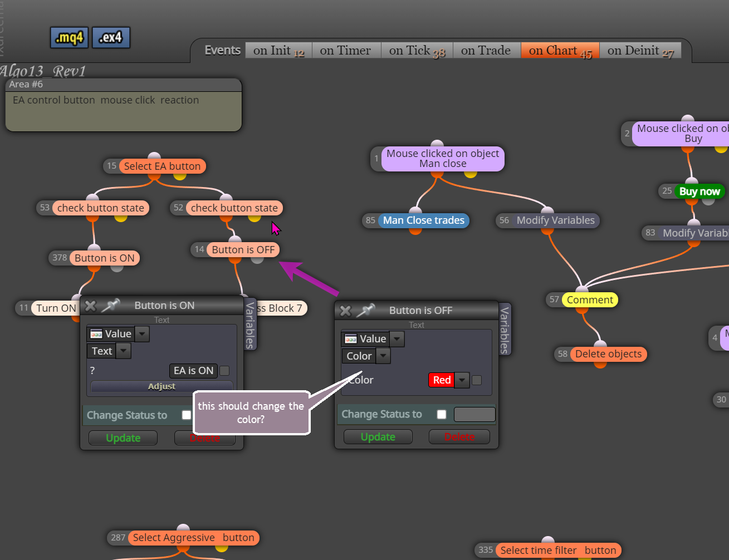Click the EA is ON text field
The width and height of the screenshot is (729, 560).
(193, 371)
